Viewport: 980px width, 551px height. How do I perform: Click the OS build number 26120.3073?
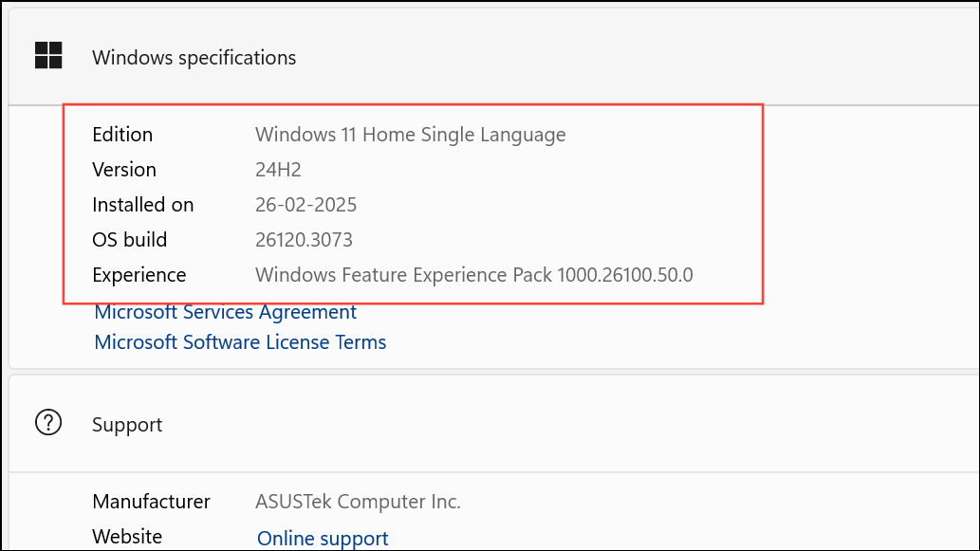(304, 239)
